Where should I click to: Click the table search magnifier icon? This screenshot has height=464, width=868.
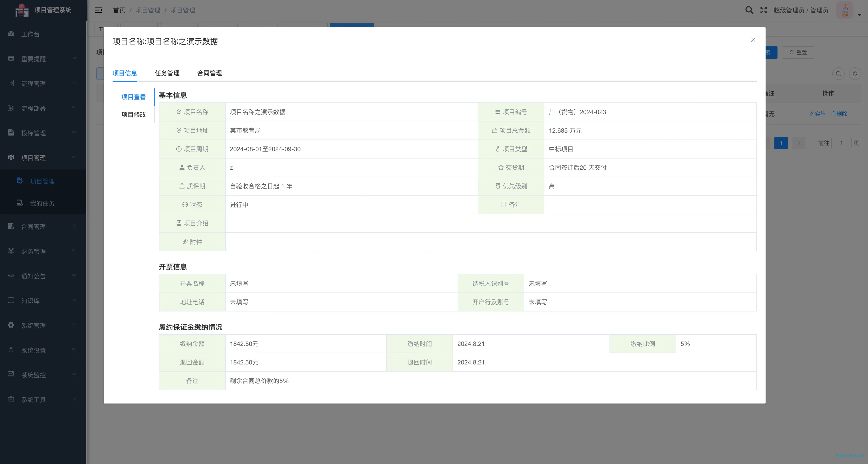pos(839,74)
